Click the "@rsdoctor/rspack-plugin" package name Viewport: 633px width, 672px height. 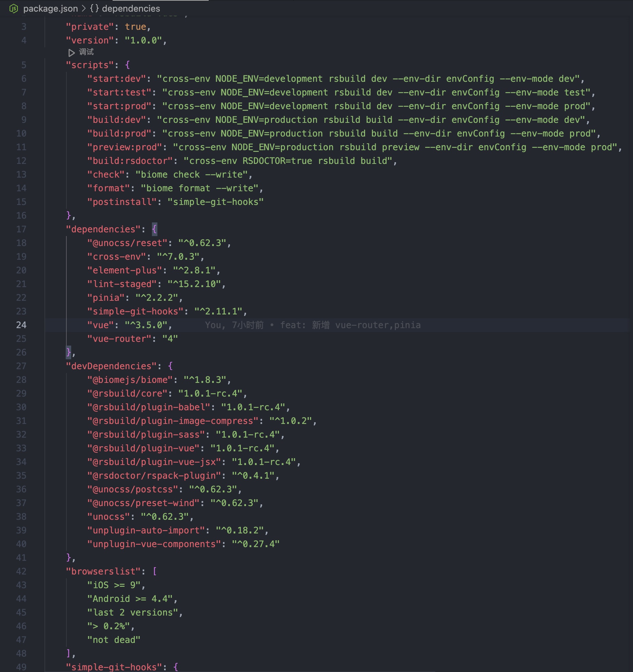(154, 476)
